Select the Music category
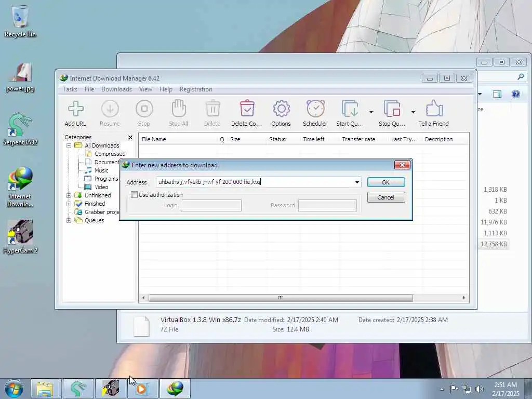The width and height of the screenshot is (532, 399). pyautogui.click(x=97, y=170)
